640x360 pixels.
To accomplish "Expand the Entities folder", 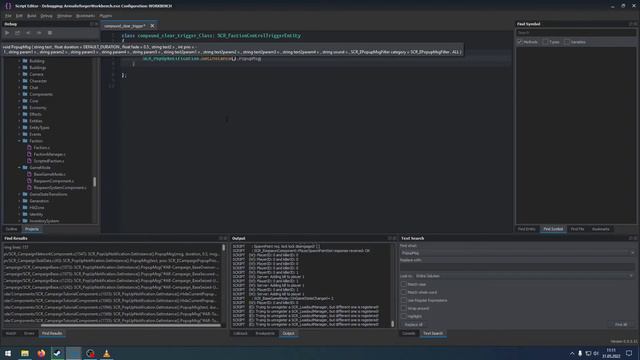I will click(x=19, y=121).
